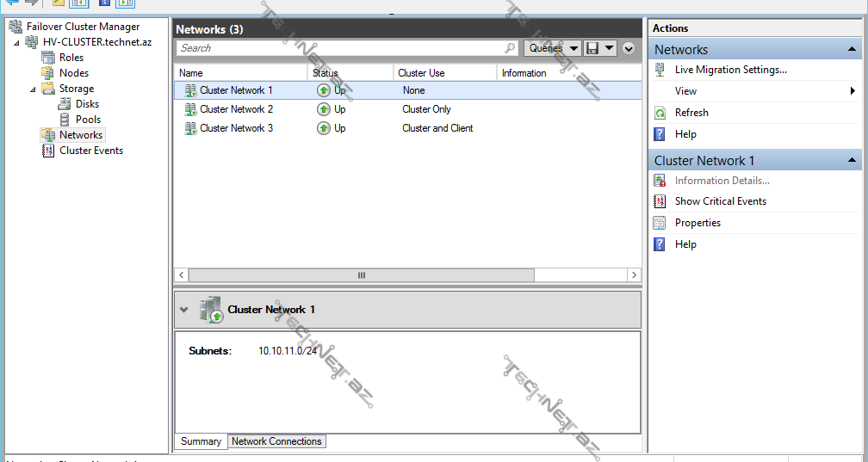Select the Nodes tree item

(x=73, y=73)
